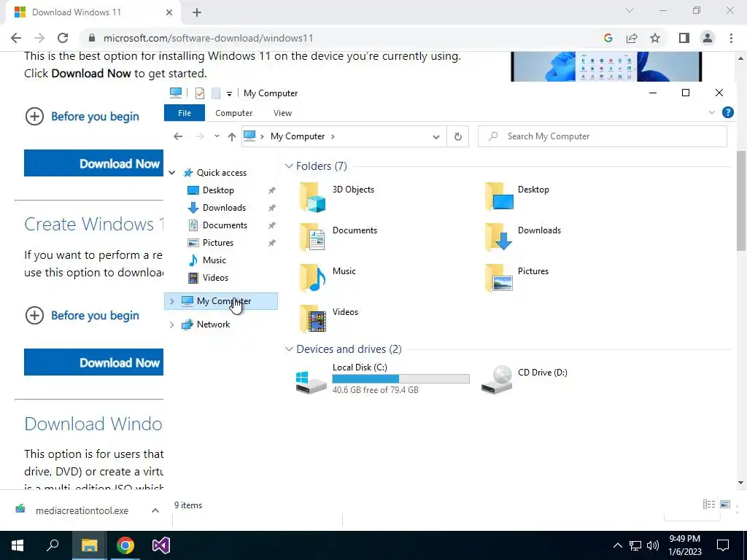Screen dimensions: 747x560
Task: Open the Chrome side panel
Action: click(684, 38)
